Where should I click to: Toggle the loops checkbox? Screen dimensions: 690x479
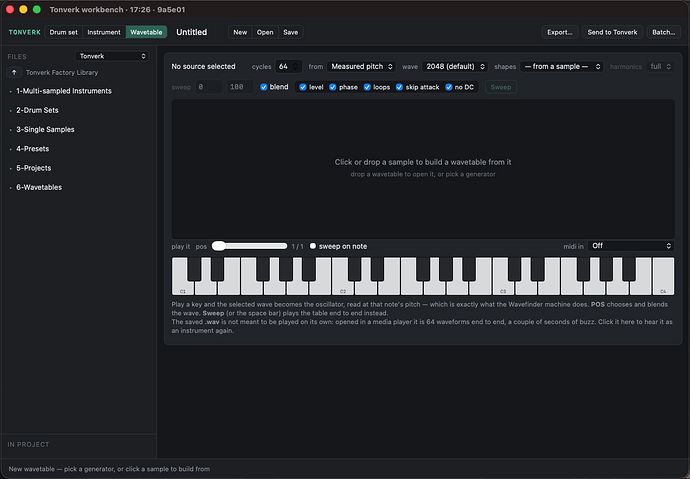tap(367, 87)
